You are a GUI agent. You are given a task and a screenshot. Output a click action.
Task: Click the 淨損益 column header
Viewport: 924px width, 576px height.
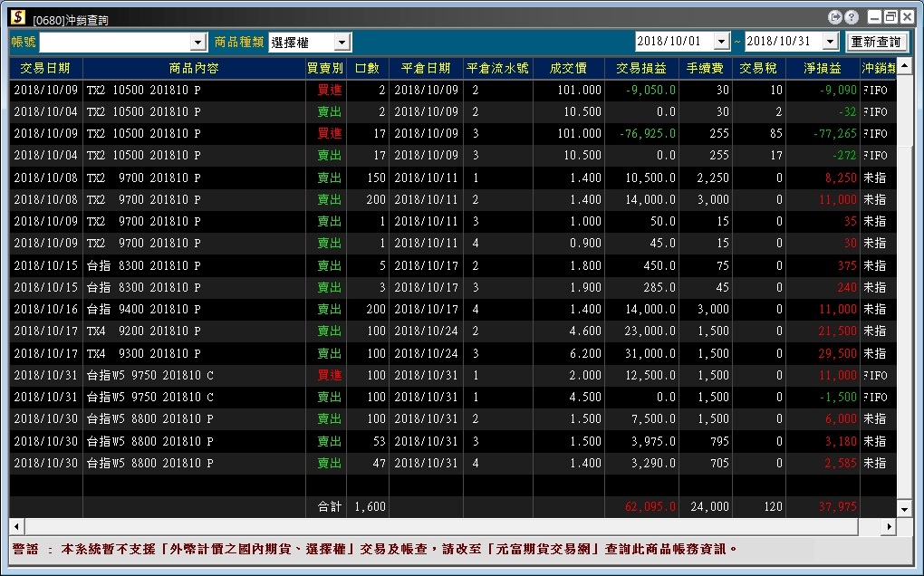click(x=822, y=68)
